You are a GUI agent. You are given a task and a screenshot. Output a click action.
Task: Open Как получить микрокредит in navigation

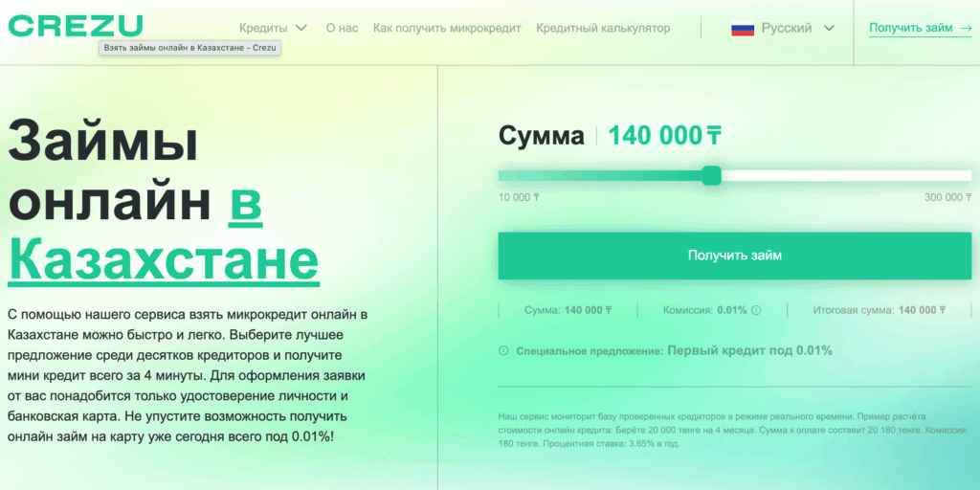(x=447, y=29)
